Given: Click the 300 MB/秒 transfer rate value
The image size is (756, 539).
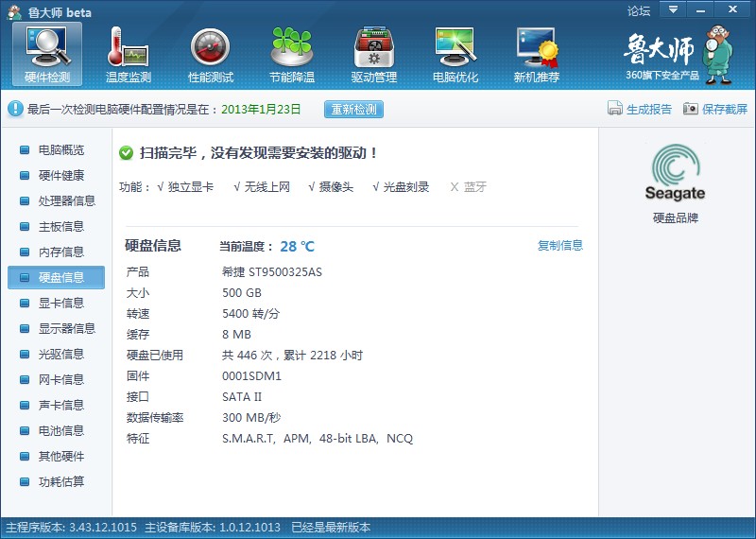Looking at the screenshot, I should [251, 417].
